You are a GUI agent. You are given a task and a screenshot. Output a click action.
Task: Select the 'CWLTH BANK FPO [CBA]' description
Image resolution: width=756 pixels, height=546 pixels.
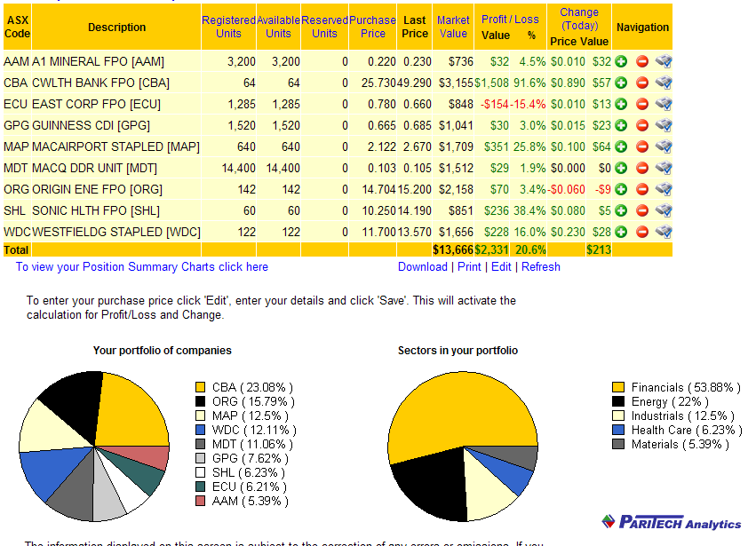100,83
